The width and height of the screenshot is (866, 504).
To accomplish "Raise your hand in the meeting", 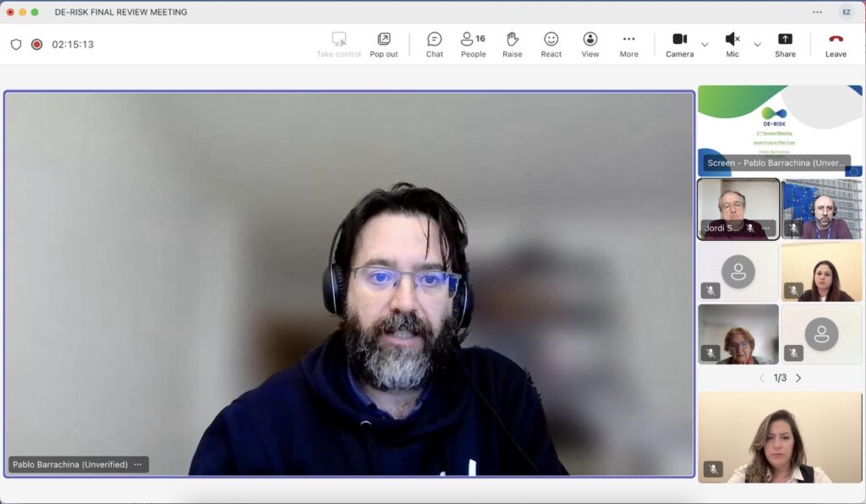I will [512, 44].
